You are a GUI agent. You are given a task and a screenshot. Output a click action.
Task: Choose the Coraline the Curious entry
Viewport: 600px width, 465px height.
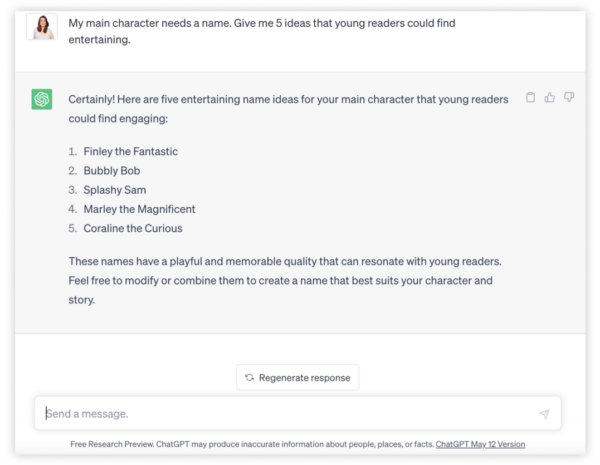[x=133, y=228]
